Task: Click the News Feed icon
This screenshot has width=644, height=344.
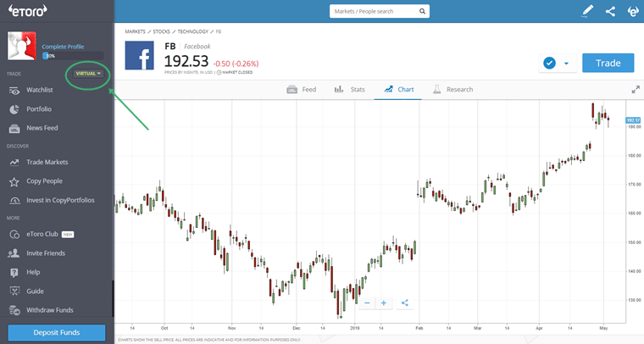Action: click(14, 129)
